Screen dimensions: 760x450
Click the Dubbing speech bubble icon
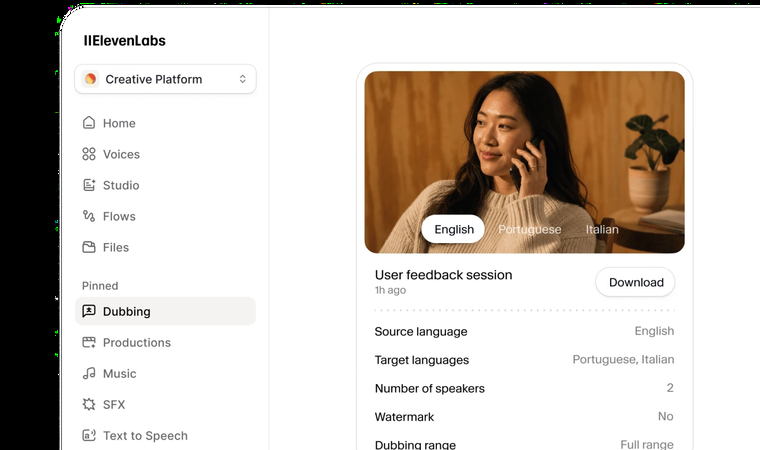(89, 311)
